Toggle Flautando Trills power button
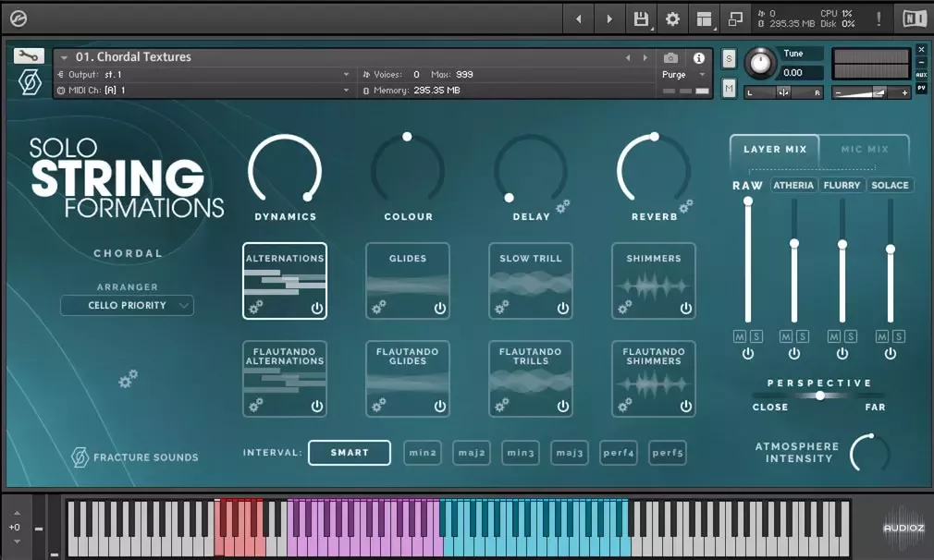The image size is (934, 560). [x=563, y=407]
